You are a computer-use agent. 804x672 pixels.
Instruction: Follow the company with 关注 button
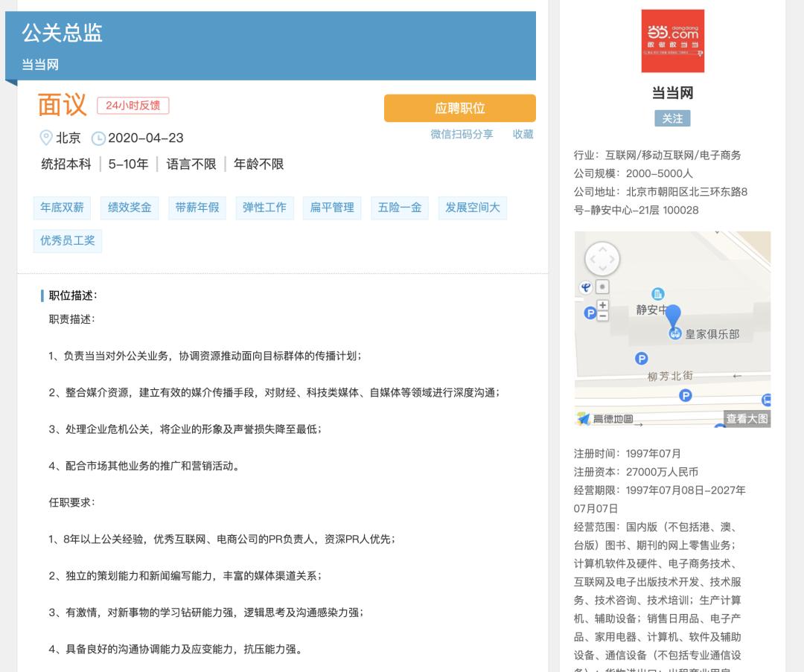tap(672, 118)
